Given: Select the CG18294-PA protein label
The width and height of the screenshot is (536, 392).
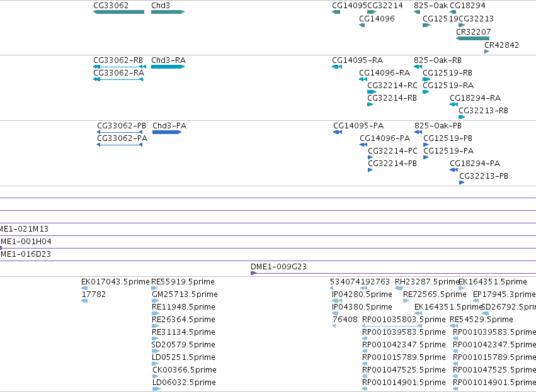Looking at the screenshot, I should tap(475, 164).
